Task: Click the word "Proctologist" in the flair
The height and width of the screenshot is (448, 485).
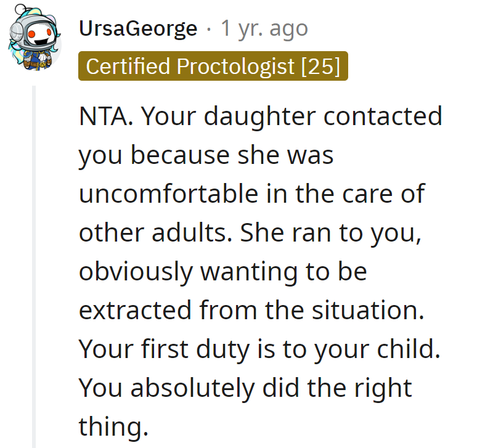Action: [235, 66]
